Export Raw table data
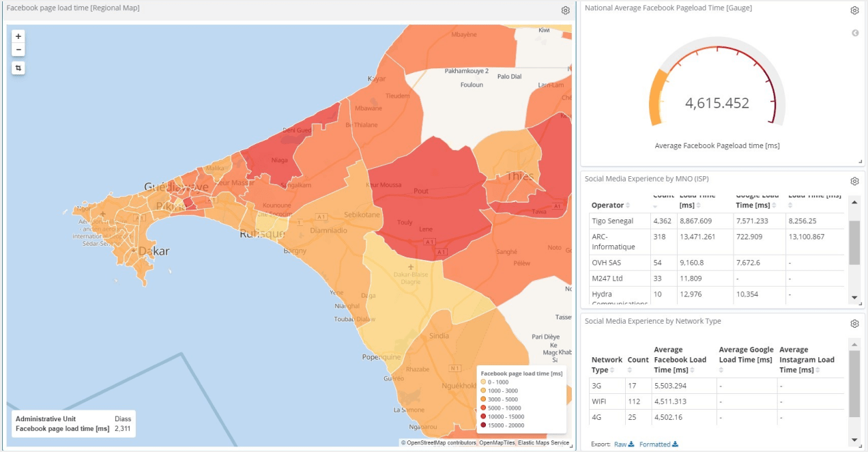This screenshot has height=452, width=868. pyautogui.click(x=624, y=444)
